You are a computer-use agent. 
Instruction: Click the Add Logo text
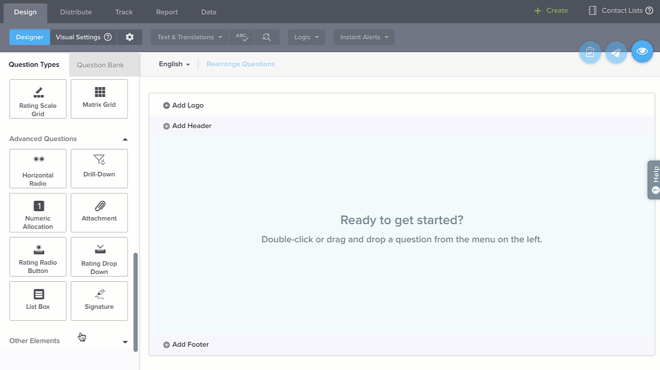click(188, 105)
